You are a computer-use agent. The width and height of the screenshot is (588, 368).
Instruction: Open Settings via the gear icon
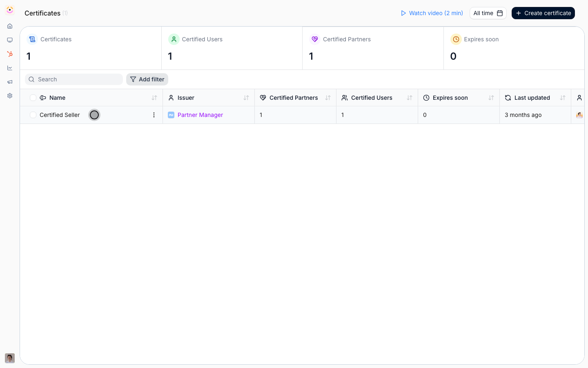pyautogui.click(x=10, y=96)
